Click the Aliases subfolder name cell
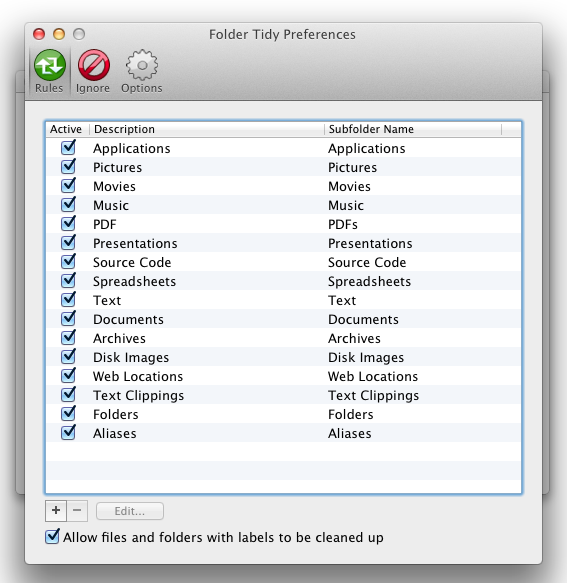Viewport: 567px width, 583px height. tap(349, 433)
